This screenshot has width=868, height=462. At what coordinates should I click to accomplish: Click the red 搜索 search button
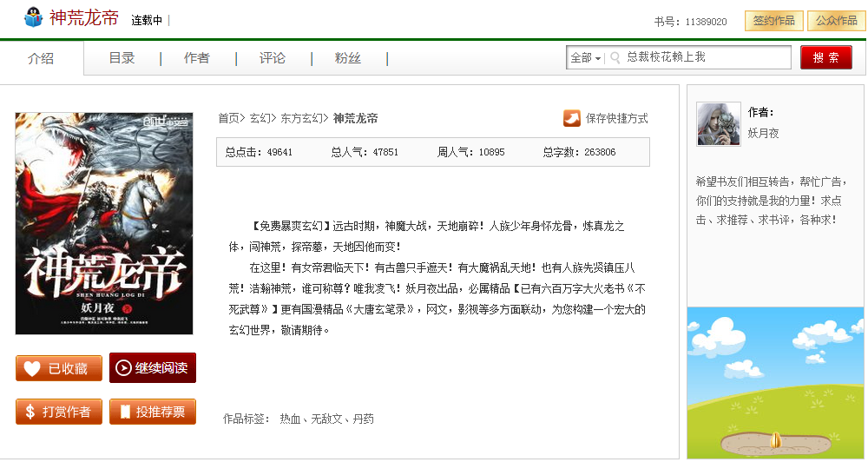pyautogui.click(x=825, y=58)
